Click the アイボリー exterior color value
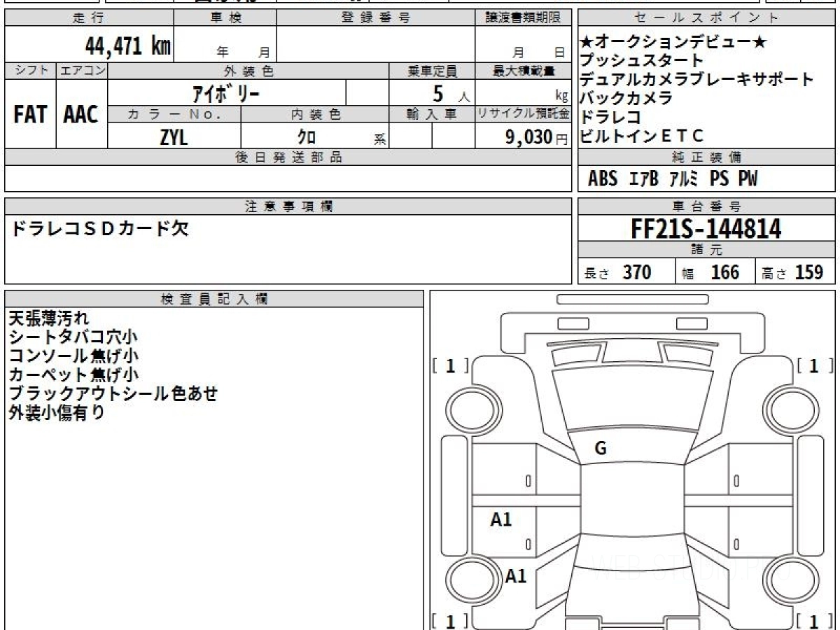Screen dimensions: 840x630 coord(226,92)
